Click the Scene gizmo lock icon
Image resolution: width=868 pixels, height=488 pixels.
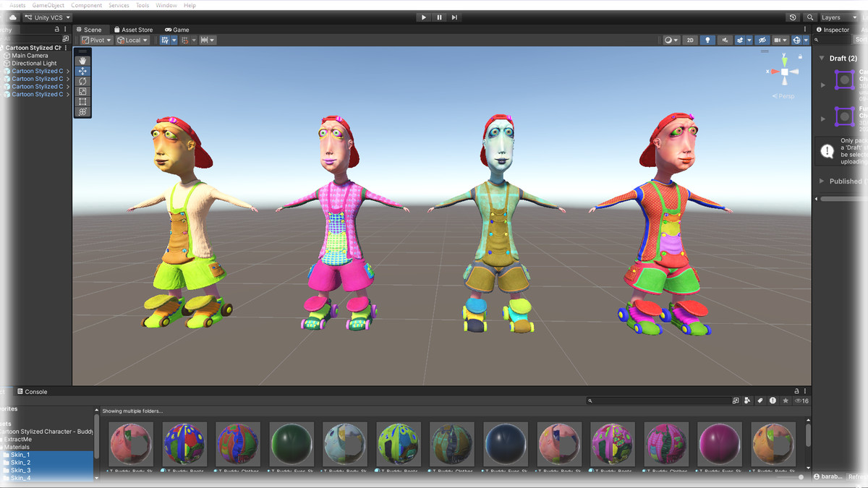(801, 56)
